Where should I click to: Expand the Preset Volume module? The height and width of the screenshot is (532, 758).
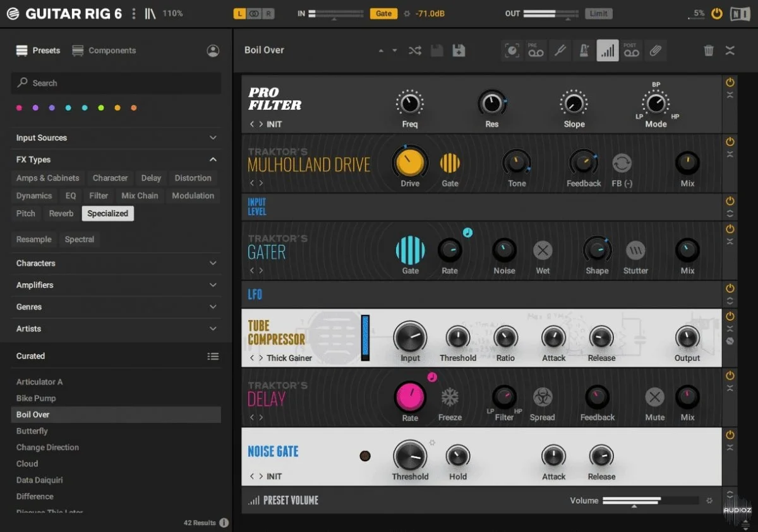tap(730, 495)
